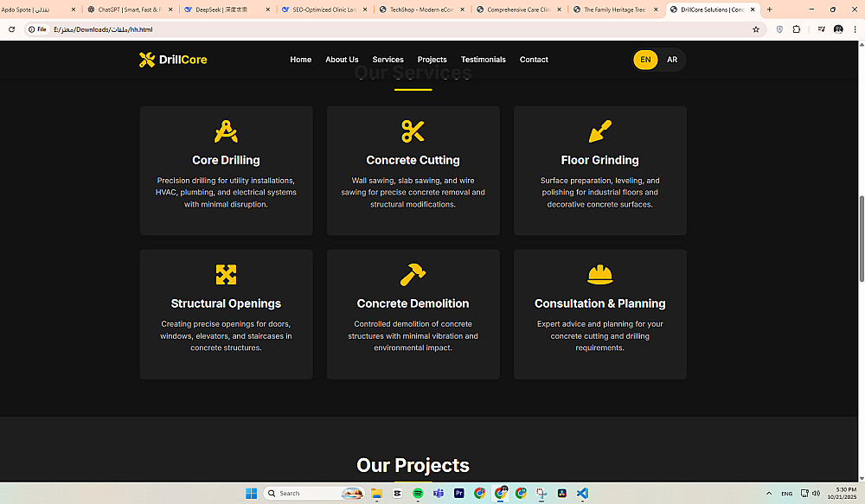Screen dimensions: 865x504
Task: Click the Floor Grinding trowel icon
Action: [x=599, y=131]
